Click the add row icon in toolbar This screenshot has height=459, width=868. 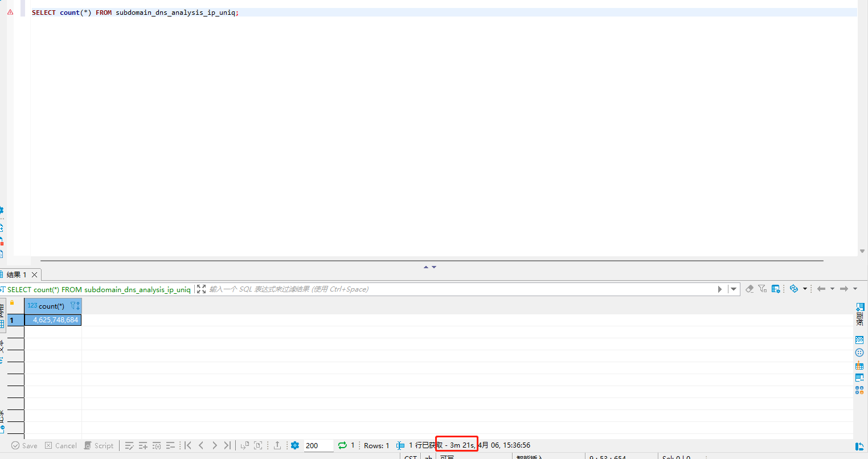coord(143,445)
